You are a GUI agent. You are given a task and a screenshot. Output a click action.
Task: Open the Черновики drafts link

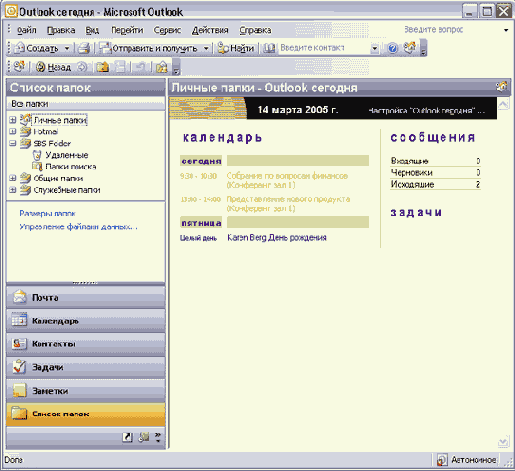tap(412, 173)
